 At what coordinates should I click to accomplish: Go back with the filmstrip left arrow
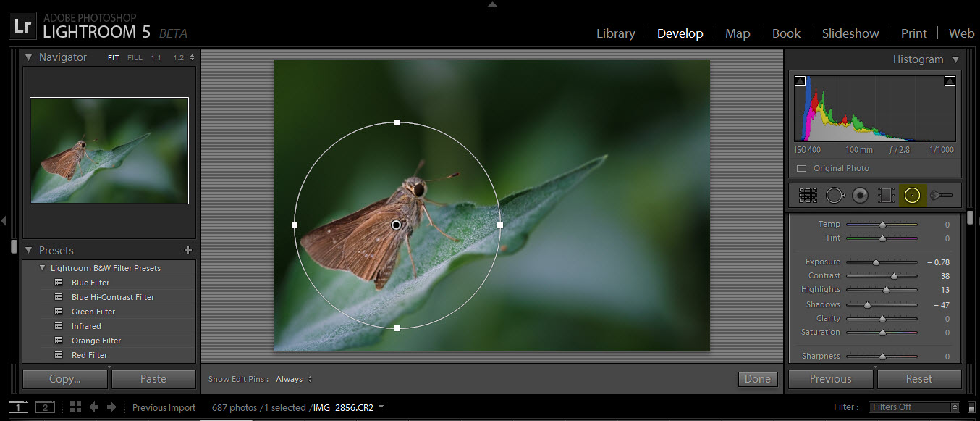[x=93, y=407]
